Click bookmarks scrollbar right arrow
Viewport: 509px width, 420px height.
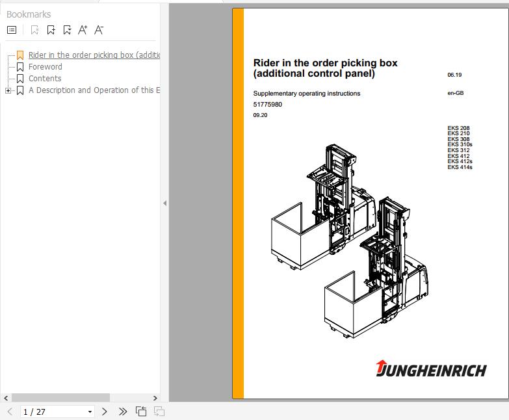pyautogui.click(x=155, y=398)
